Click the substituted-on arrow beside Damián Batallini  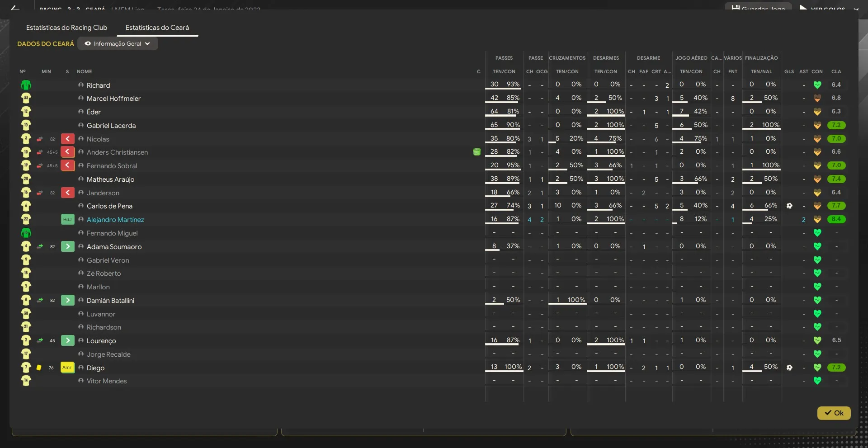[x=67, y=300]
